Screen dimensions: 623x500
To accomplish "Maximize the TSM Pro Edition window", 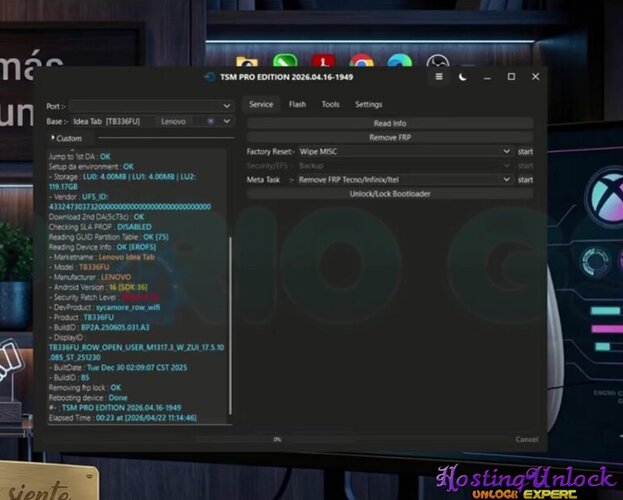I will 511,77.
